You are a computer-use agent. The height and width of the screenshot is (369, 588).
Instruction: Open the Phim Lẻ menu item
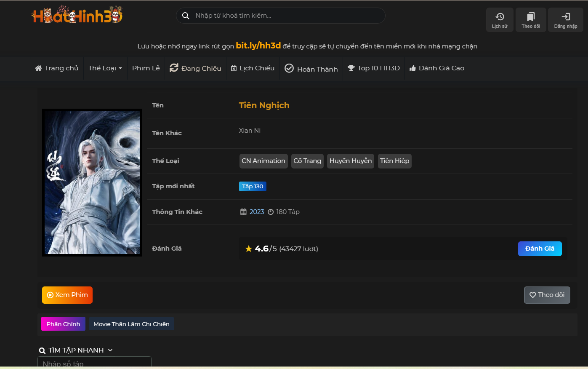(146, 68)
